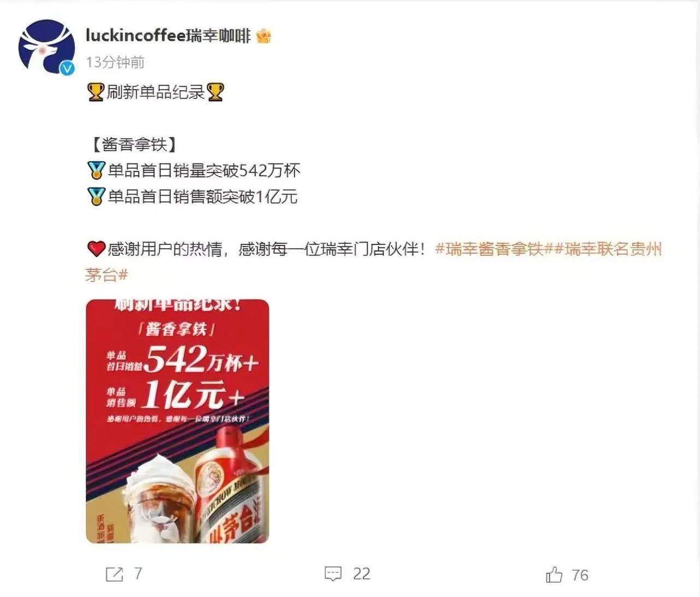Viewport: 700px width, 597px height.
Task: Open the luckincoffee deer logo avatar
Action: click(x=46, y=46)
